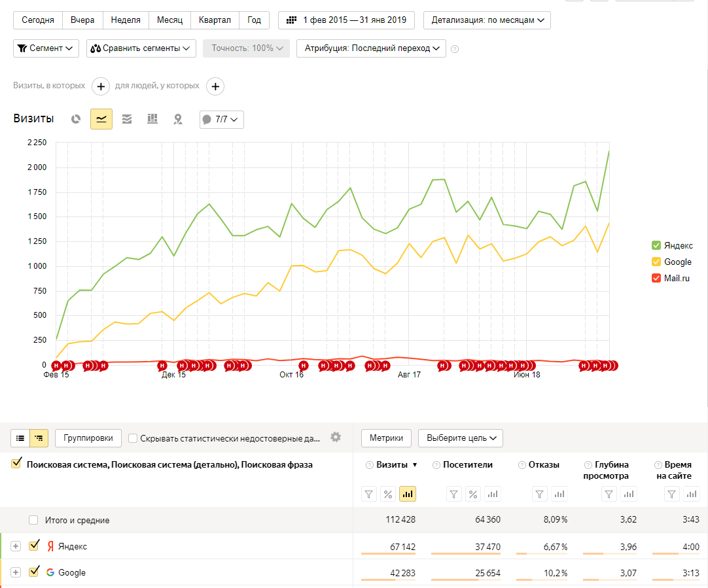Expand the Яндекс row
Viewport: 708px width, 588px height.
click(x=16, y=547)
